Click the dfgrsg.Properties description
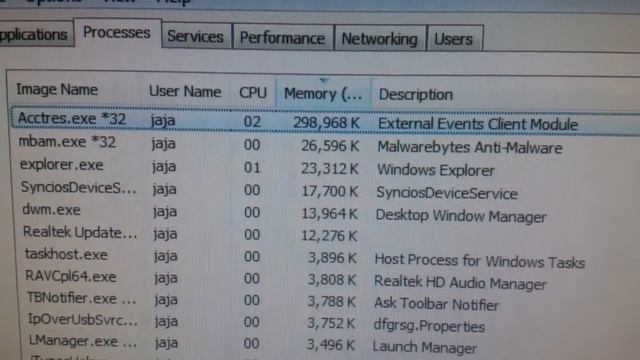Viewport: 640px width, 360px height. pos(429,326)
